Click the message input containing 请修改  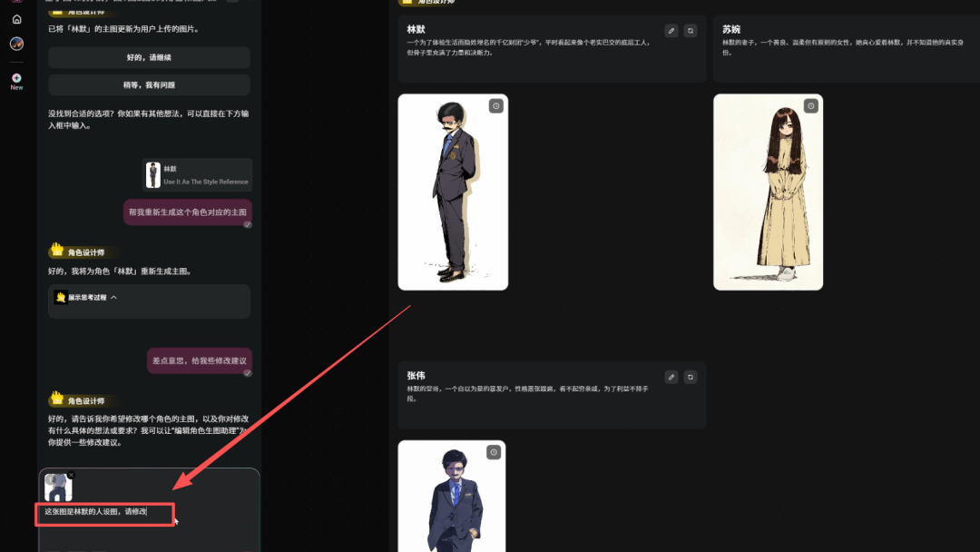[x=103, y=514]
